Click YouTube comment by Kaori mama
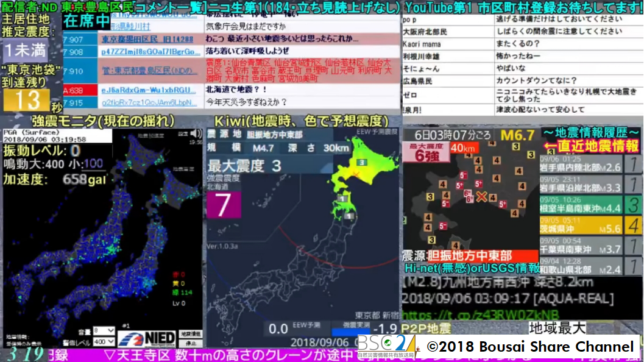 (522, 44)
